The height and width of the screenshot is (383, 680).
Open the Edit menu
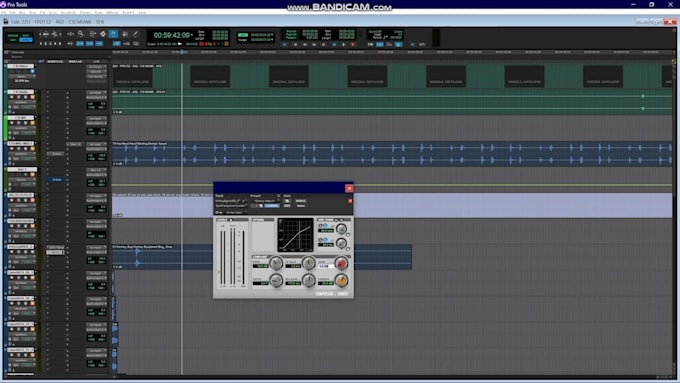tap(12, 13)
